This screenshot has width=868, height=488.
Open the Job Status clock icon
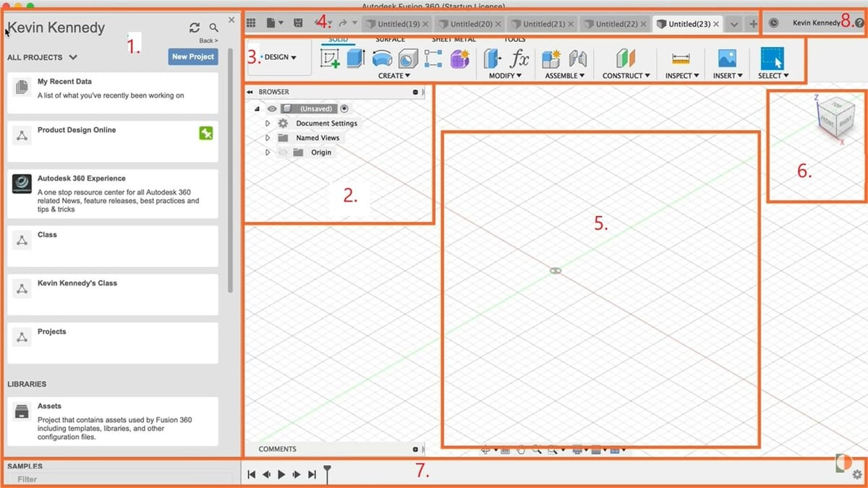[x=774, y=23]
